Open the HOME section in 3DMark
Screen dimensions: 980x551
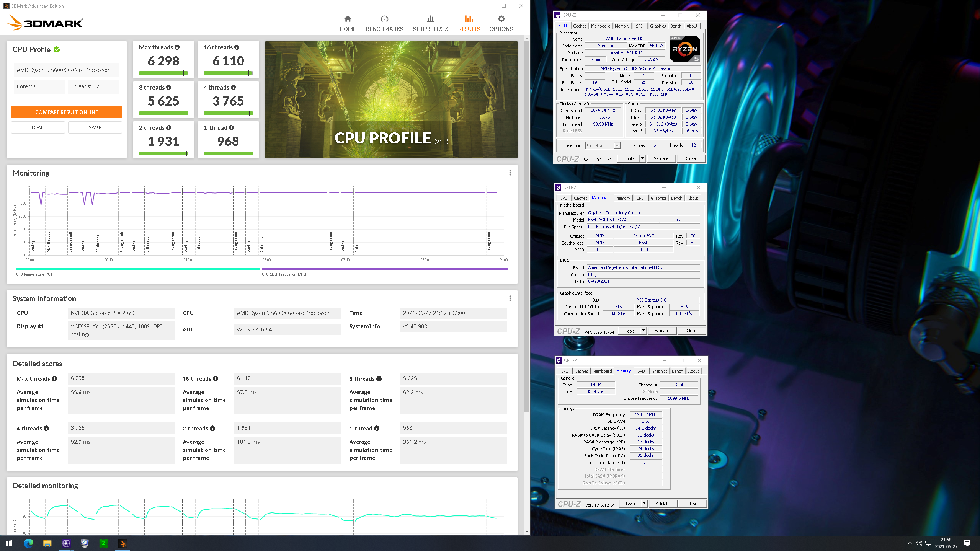pos(348,24)
